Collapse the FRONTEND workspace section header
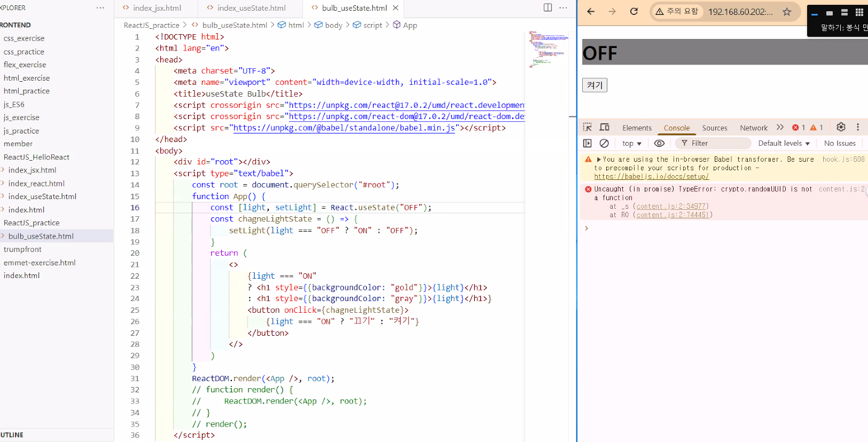The height and width of the screenshot is (442, 868). tap(57, 25)
